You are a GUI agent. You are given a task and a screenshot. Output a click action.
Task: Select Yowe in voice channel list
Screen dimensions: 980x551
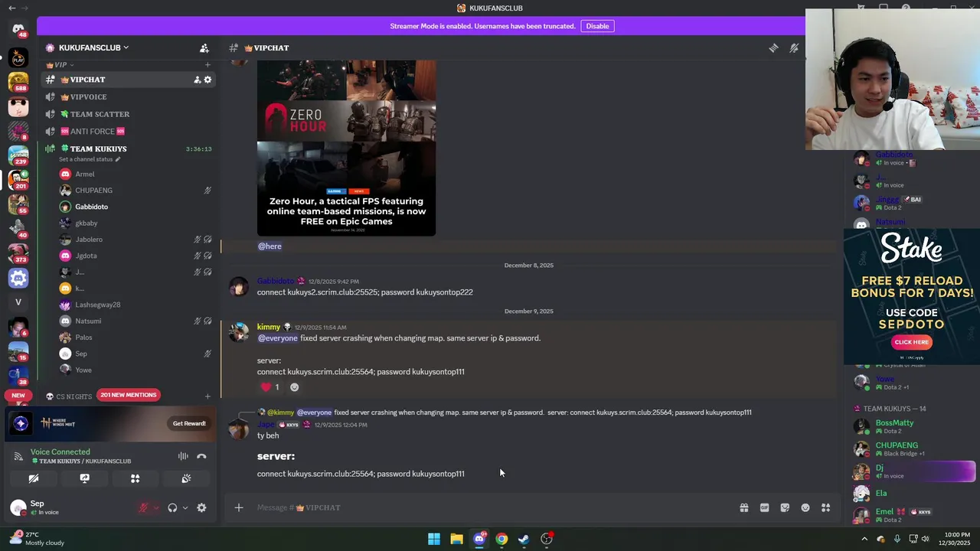pyautogui.click(x=136, y=370)
